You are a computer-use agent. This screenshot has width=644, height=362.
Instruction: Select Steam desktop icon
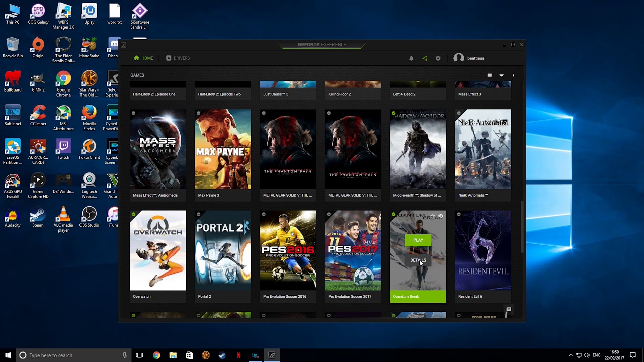tap(38, 217)
